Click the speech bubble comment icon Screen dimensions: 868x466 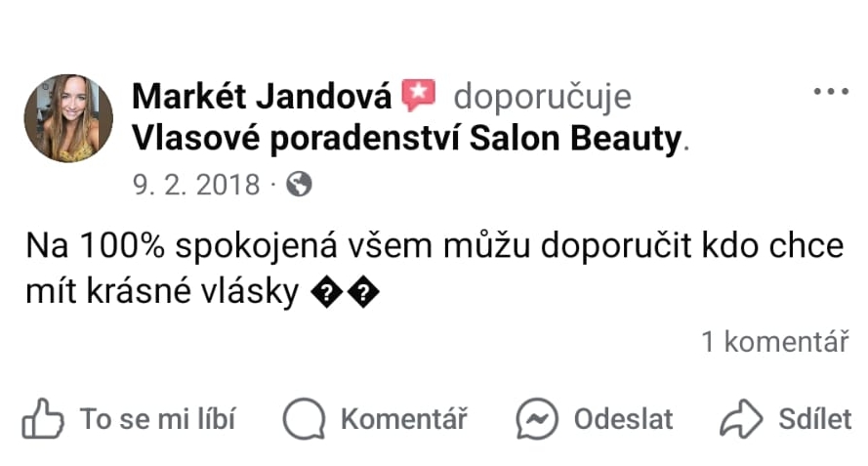tap(304, 419)
